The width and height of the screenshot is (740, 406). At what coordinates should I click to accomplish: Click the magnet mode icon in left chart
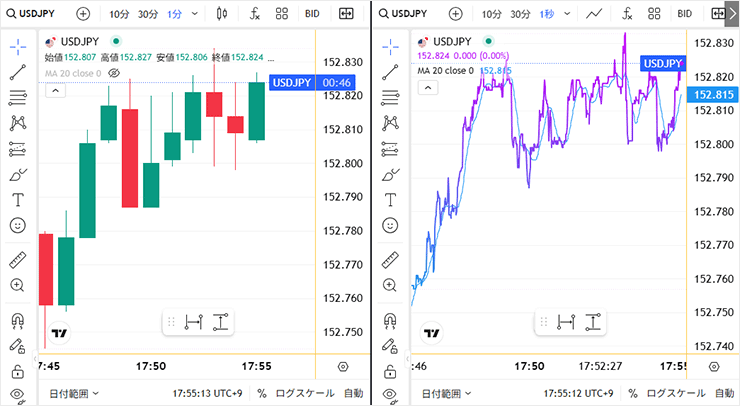[17, 321]
